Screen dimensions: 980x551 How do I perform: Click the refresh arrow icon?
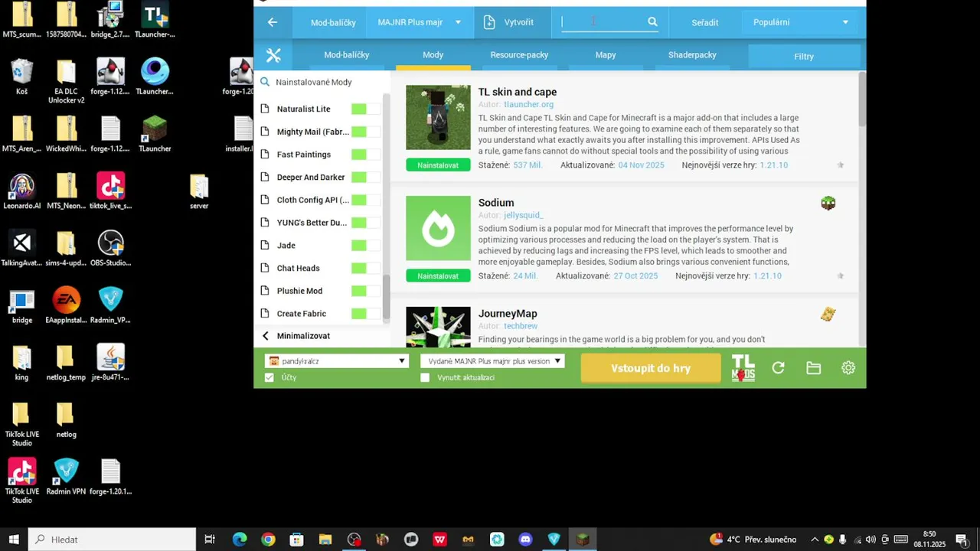tap(778, 368)
